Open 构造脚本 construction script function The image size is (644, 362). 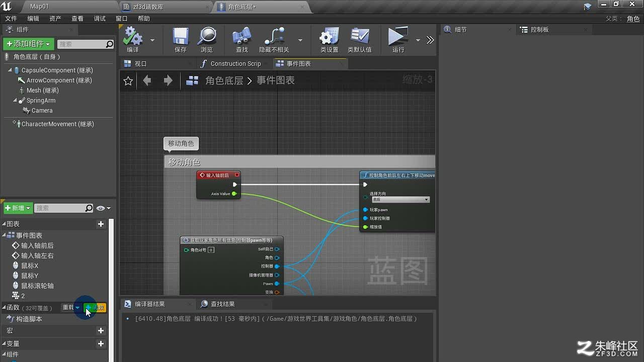click(x=29, y=319)
